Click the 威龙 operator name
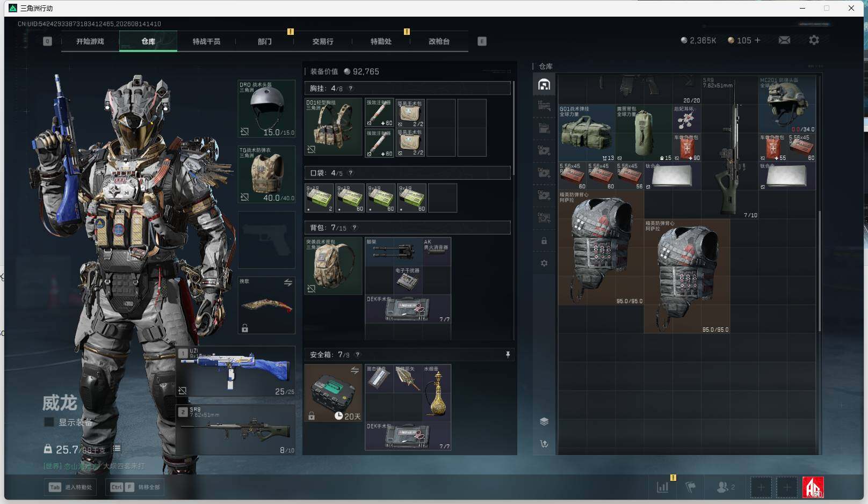 (60, 403)
